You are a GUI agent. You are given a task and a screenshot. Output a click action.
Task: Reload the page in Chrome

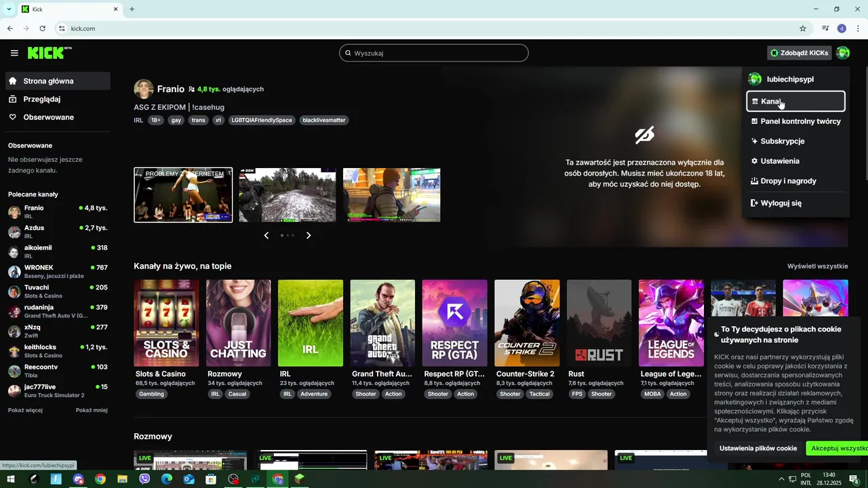(x=42, y=28)
